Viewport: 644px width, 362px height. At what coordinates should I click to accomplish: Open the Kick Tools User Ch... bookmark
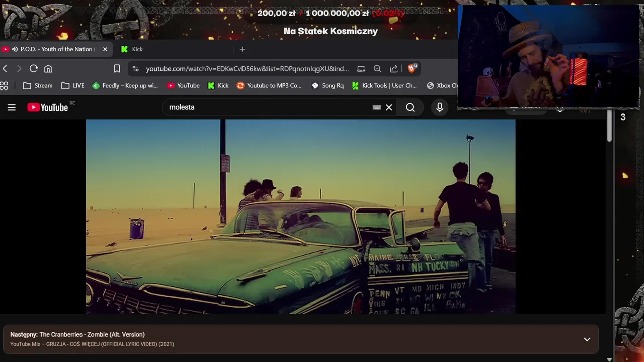coord(384,86)
